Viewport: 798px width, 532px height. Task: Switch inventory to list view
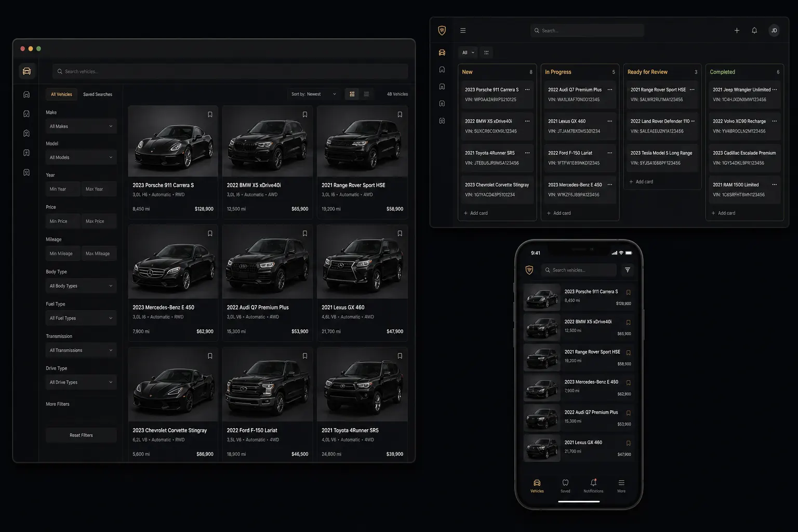click(366, 94)
